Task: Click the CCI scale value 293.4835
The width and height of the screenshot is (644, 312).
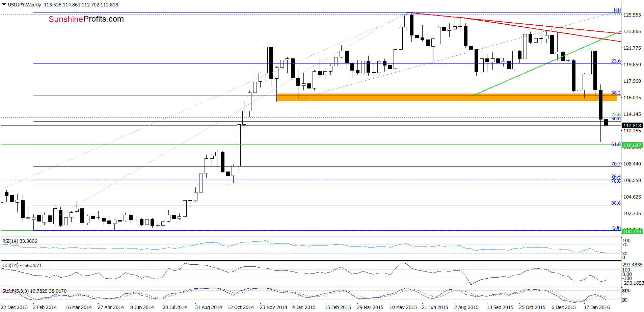Action: pos(633,265)
